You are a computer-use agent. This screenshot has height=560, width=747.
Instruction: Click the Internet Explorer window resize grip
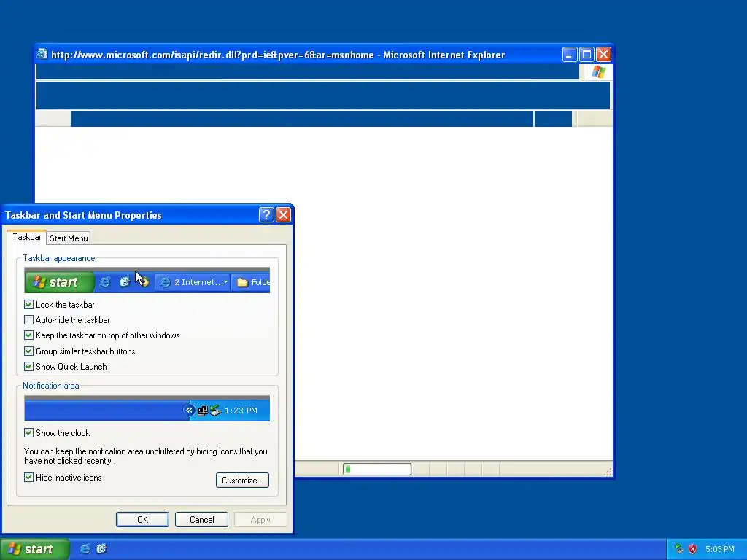608,472
